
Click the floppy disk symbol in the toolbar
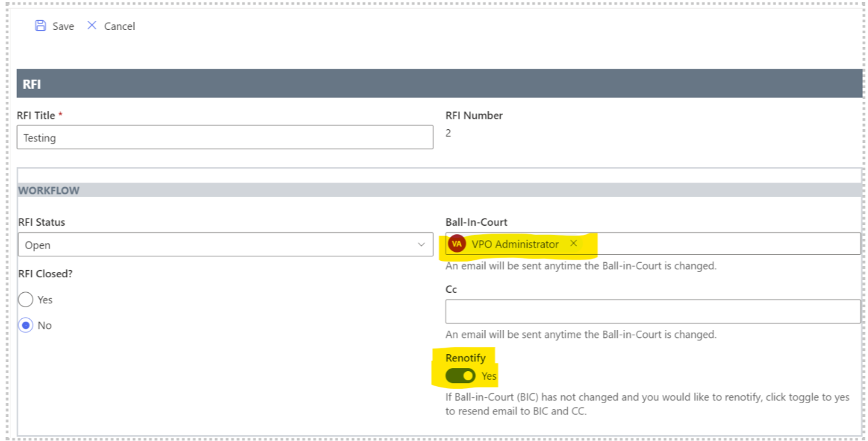41,25
